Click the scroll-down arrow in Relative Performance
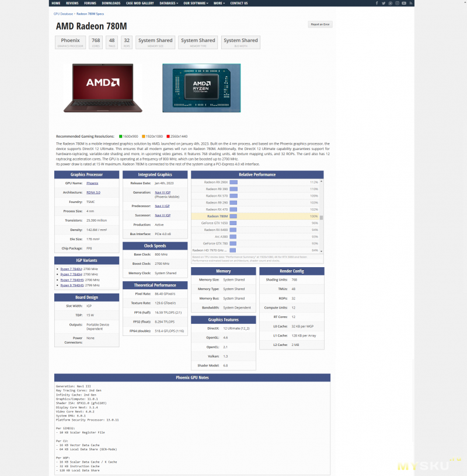Viewport: 467px width, 476px height. pyautogui.click(x=321, y=251)
